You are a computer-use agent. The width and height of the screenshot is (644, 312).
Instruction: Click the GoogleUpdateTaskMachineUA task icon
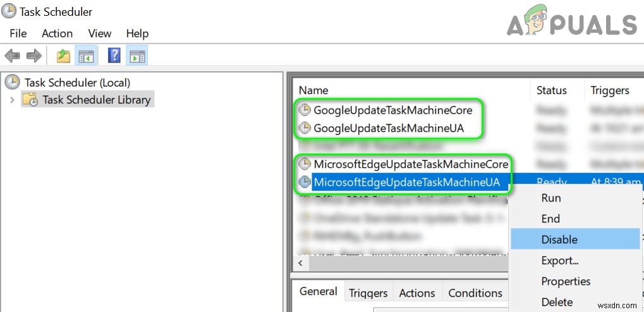tap(305, 128)
